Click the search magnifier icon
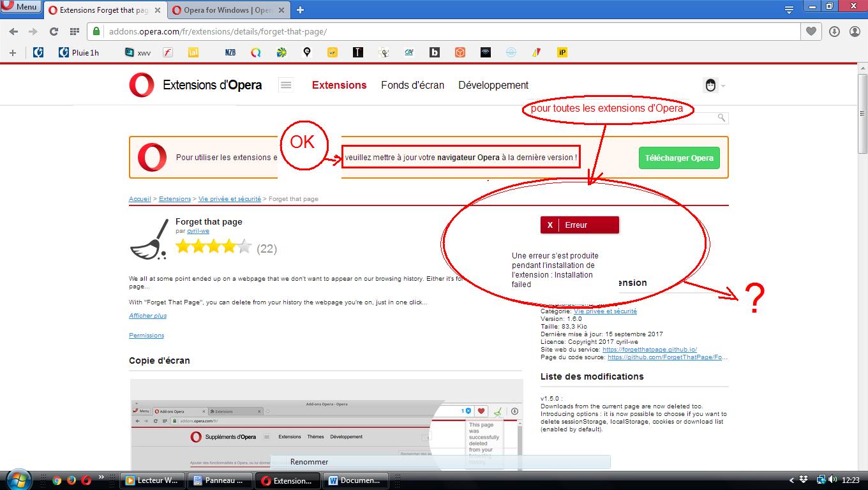868x490 pixels. 721,118
